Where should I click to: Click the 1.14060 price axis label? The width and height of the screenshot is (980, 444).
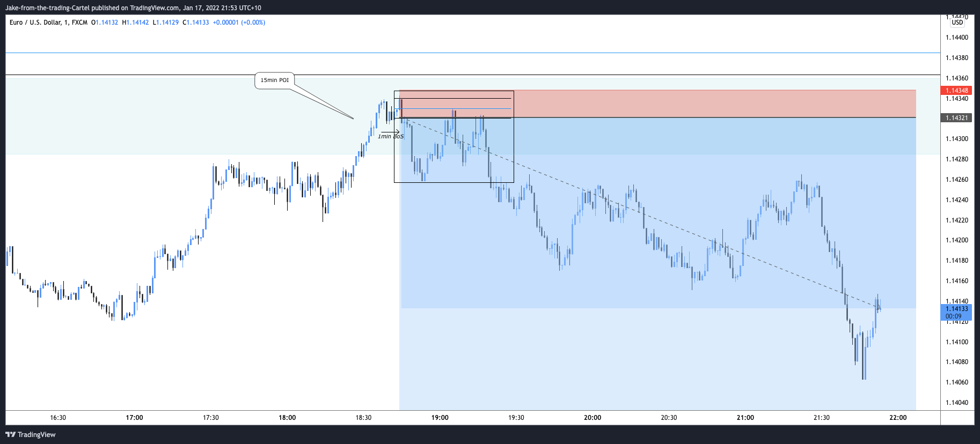click(x=957, y=382)
